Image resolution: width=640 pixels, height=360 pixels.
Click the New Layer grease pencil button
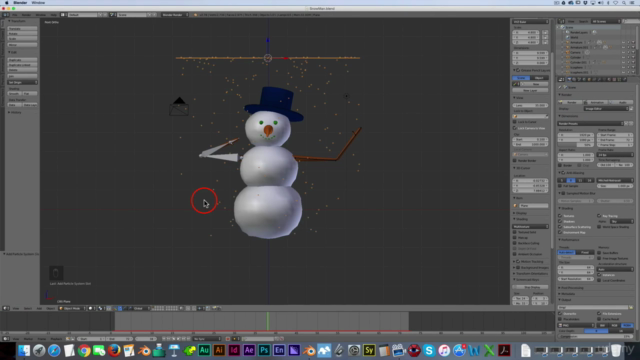coord(530,90)
